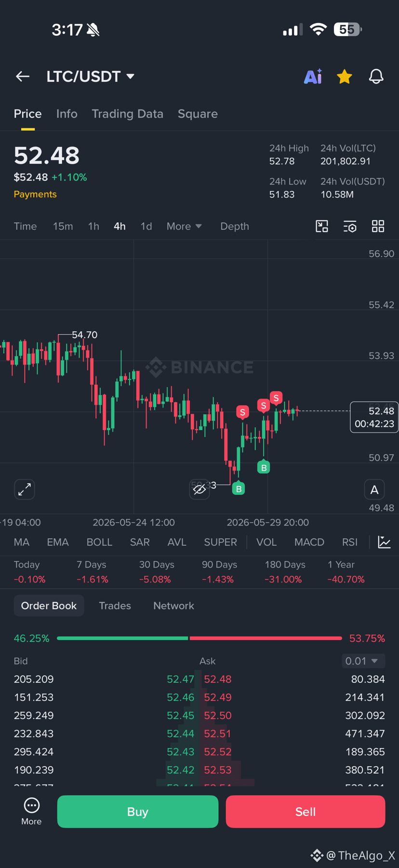Tap the 7 Days performance -1.61%
This screenshot has width=399, height=868.
point(93,579)
